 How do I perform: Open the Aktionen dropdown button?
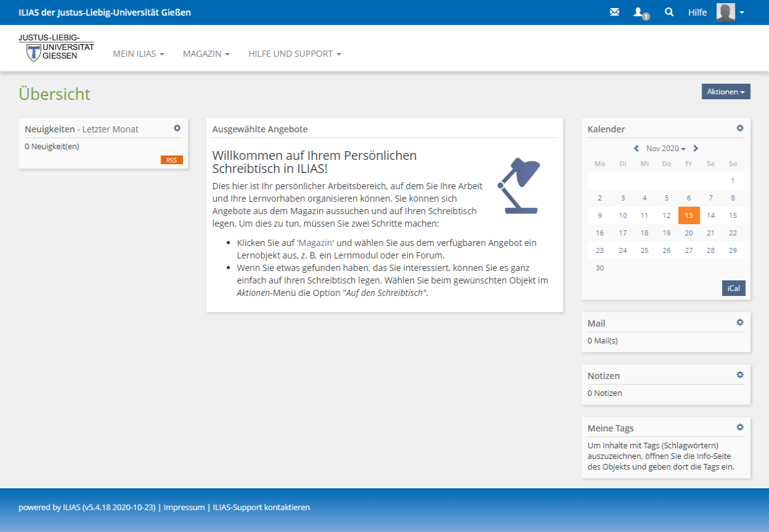pyautogui.click(x=725, y=92)
